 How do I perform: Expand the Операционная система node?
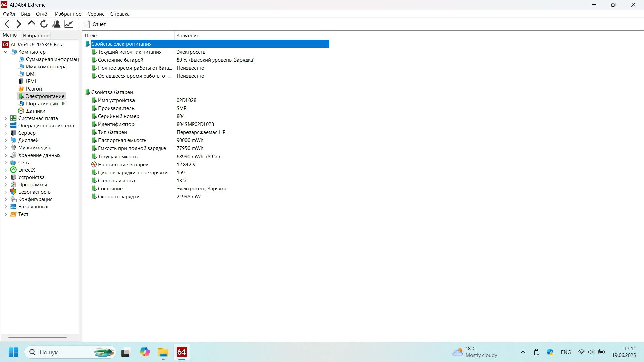(x=6, y=126)
